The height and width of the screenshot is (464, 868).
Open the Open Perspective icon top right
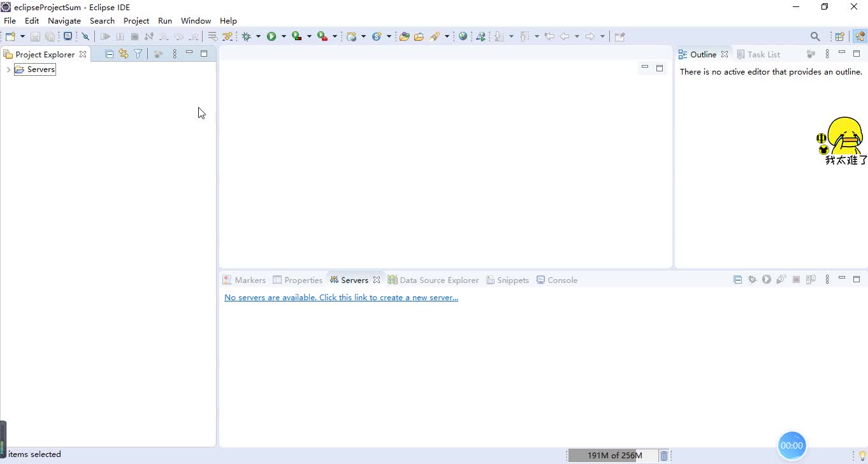(839, 36)
